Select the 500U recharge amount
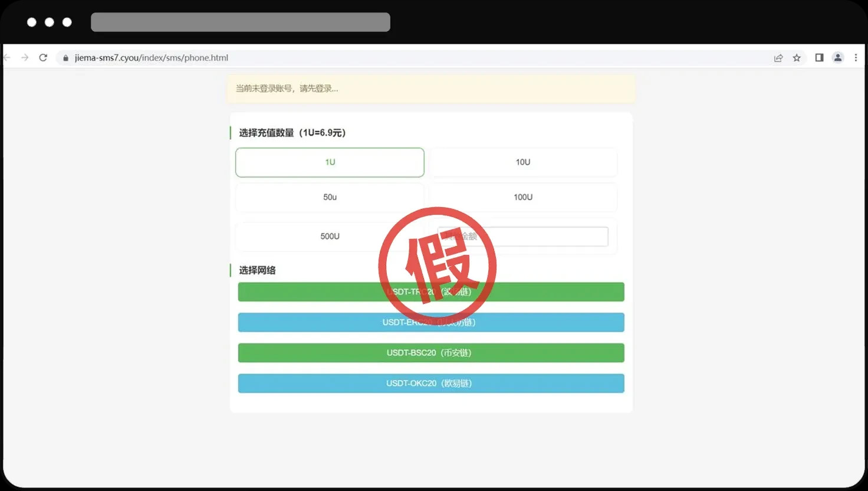The width and height of the screenshot is (868, 491). tap(330, 236)
